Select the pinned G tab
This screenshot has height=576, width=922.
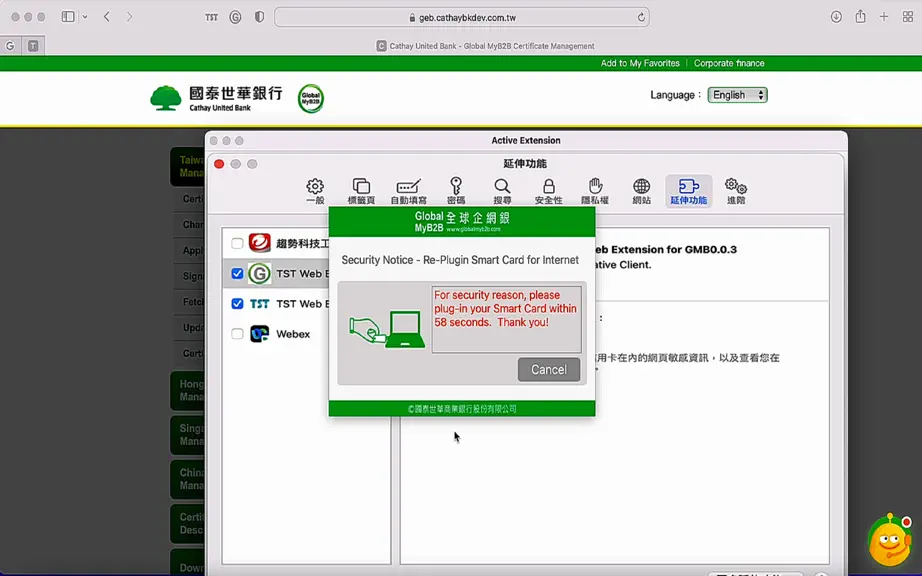pos(10,46)
